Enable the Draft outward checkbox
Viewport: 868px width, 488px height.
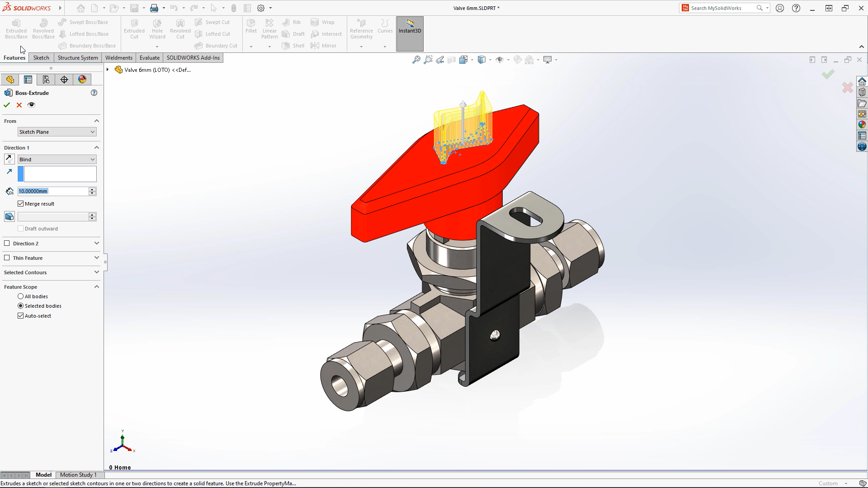click(x=21, y=228)
